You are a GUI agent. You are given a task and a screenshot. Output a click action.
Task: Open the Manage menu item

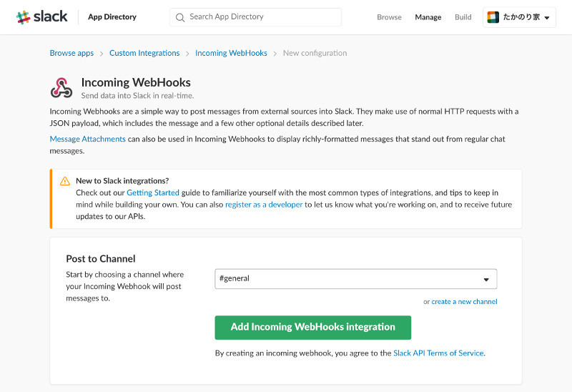[428, 17]
